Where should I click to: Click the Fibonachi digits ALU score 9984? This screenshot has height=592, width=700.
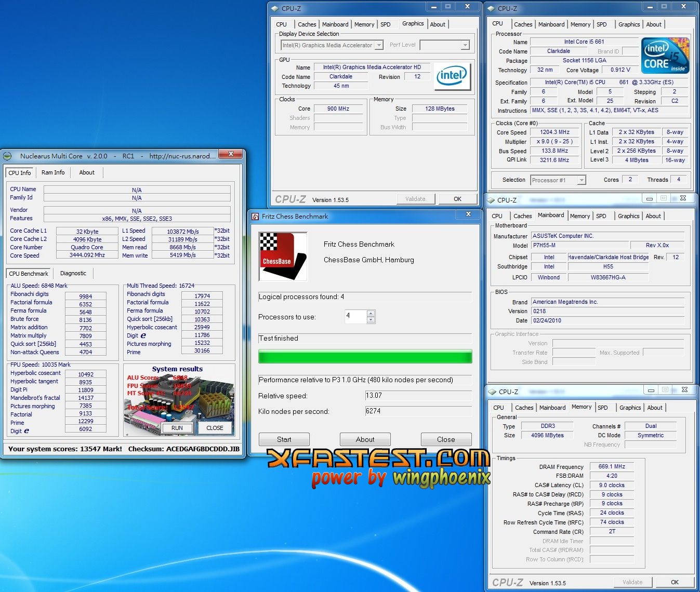pos(86,297)
